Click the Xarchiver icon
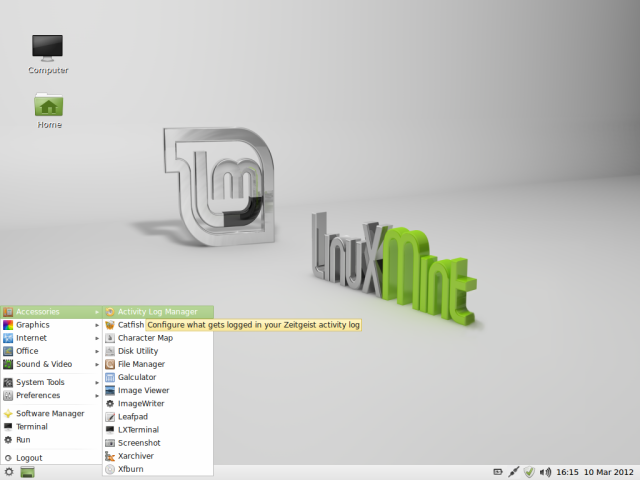640x480 pixels. click(110, 456)
